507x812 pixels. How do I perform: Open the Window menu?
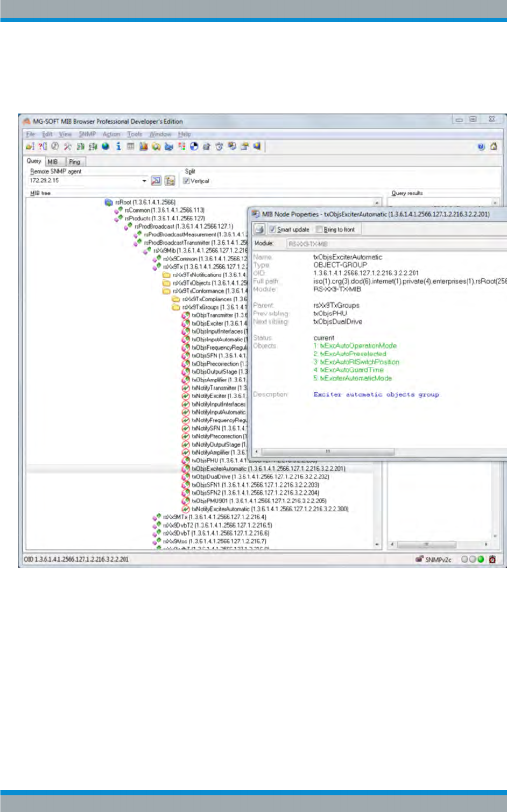click(160, 134)
